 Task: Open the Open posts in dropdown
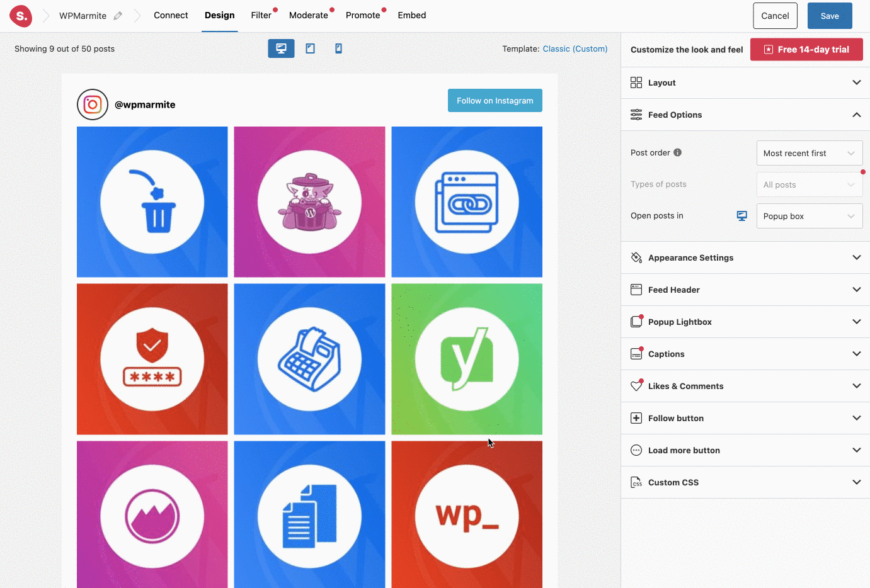tap(810, 216)
